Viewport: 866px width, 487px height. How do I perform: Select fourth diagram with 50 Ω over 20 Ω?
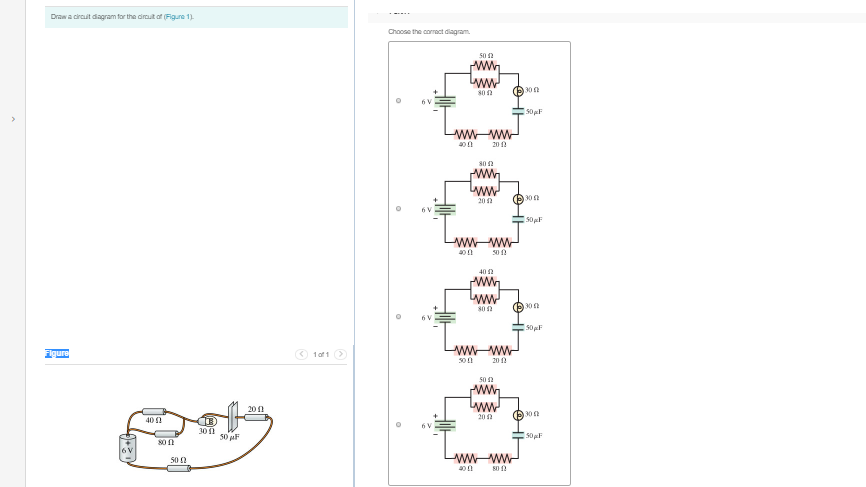(398, 425)
